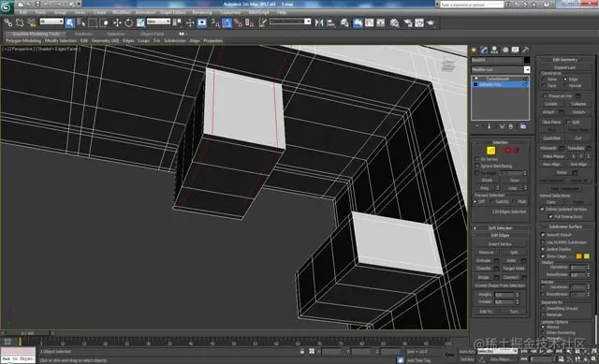Toggle the By Vertex checkbox

pyautogui.click(x=477, y=159)
